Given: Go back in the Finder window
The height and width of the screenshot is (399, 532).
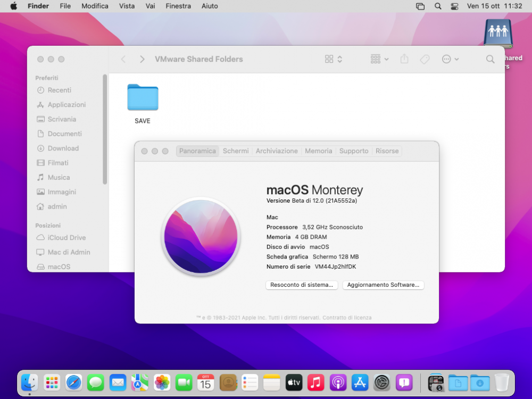Looking at the screenshot, I should (x=123, y=59).
